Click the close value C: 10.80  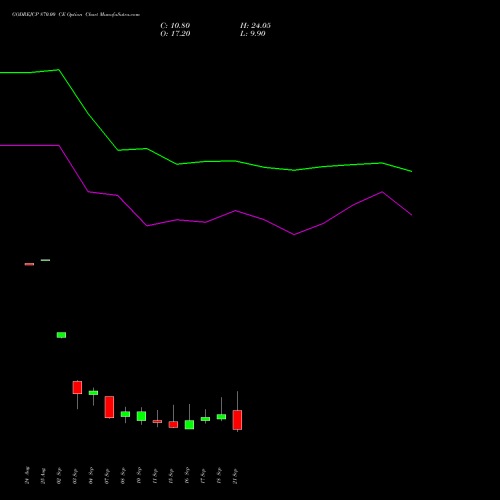175,26
